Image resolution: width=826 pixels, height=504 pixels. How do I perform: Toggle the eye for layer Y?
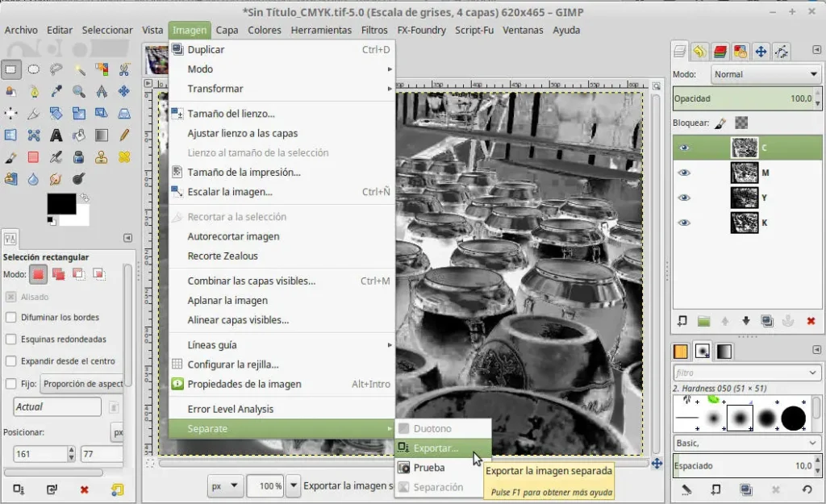(x=684, y=198)
